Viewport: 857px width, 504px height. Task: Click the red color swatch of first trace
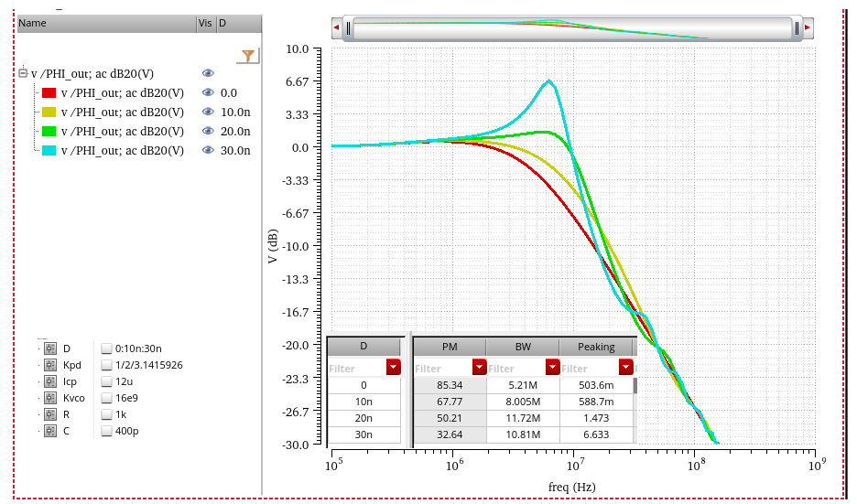tap(49, 92)
